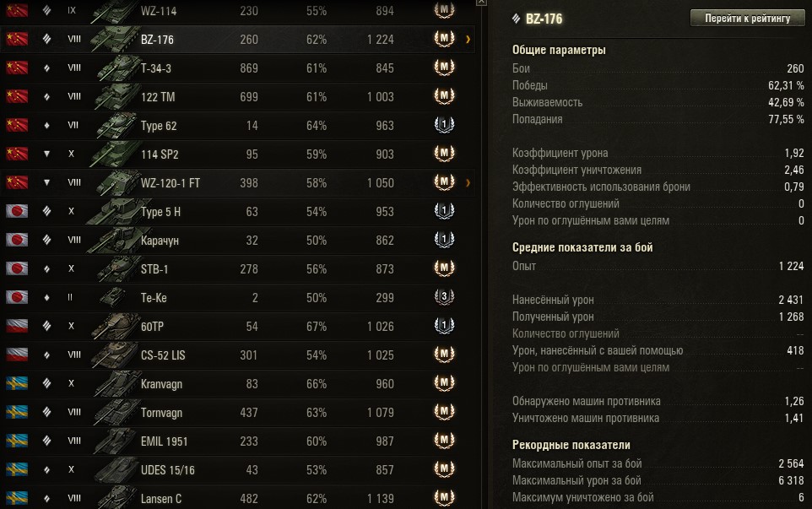Screen dimensions: 812x509
Task: Click the WZ-120-1 FT row orange chevron
Action: tap(468, 183)
